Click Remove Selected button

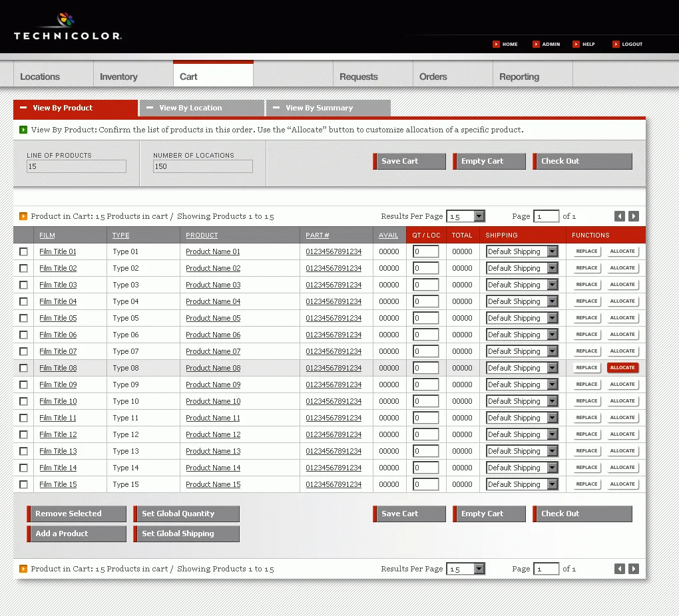tap(77, 514)
